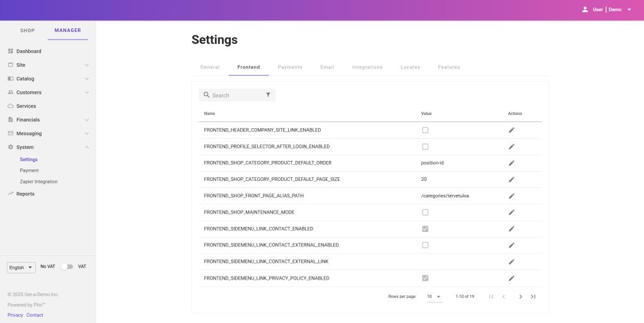Screen dimensions: 644x323
Task: Open the Privacy link in footer
Action: tap(15, 315)
